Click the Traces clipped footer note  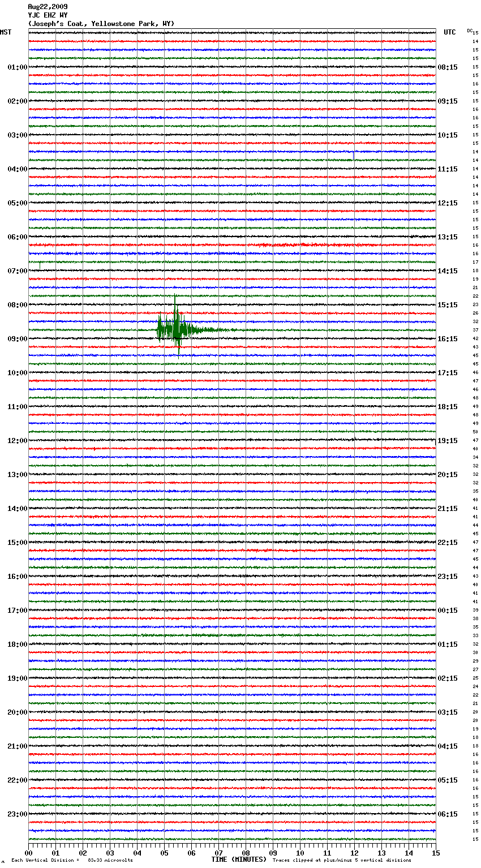[342, 860]
